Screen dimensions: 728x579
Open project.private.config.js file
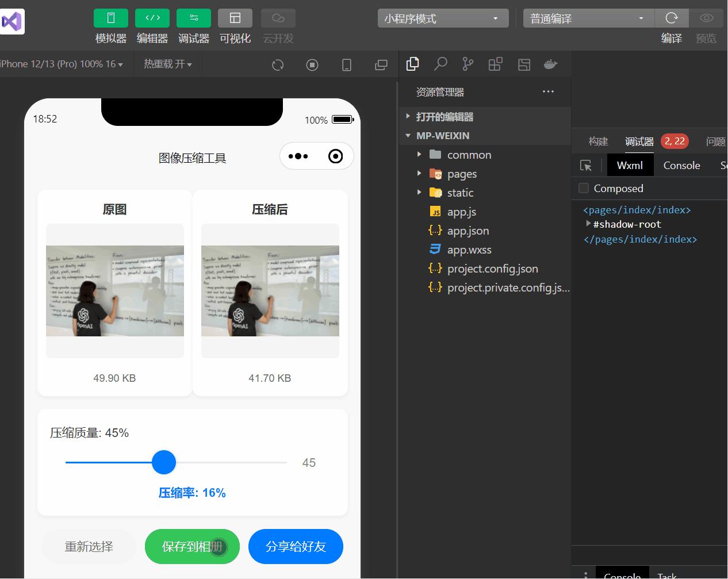(485, 287)
